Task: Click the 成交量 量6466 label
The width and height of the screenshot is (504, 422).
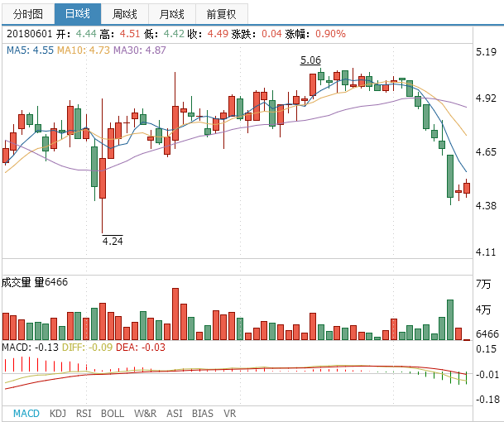Action: (x=35, y=282)
